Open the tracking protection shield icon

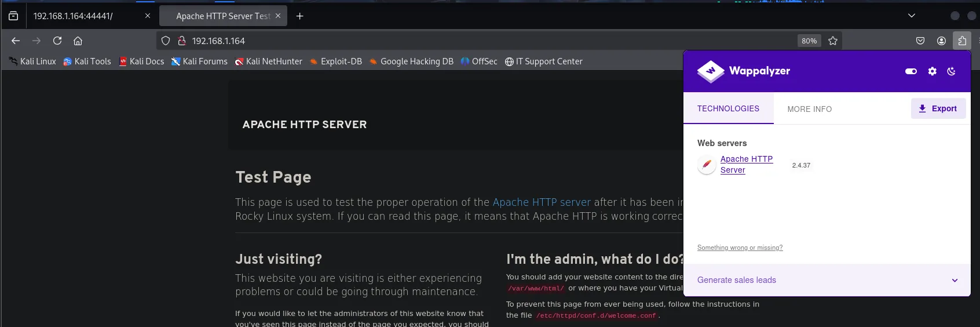point(166,41)
